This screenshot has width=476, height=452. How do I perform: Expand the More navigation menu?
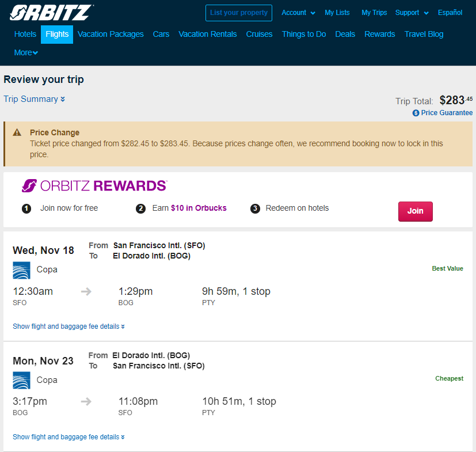point(26,52)
